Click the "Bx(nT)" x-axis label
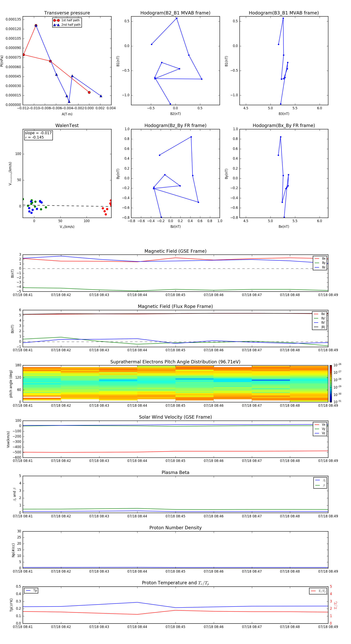 pos(284,227)
